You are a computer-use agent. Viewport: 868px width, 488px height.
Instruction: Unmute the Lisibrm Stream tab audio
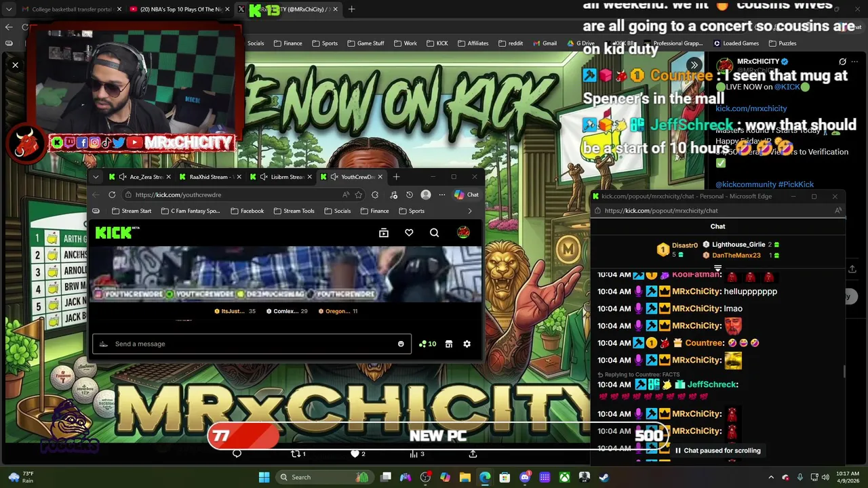pyautogui.click(x=264, y=177)
